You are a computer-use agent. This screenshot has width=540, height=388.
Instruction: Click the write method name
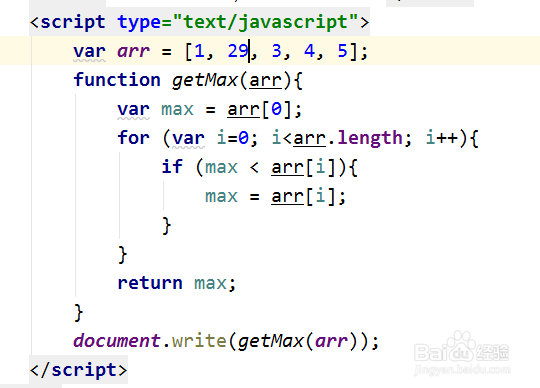point(199,340)
